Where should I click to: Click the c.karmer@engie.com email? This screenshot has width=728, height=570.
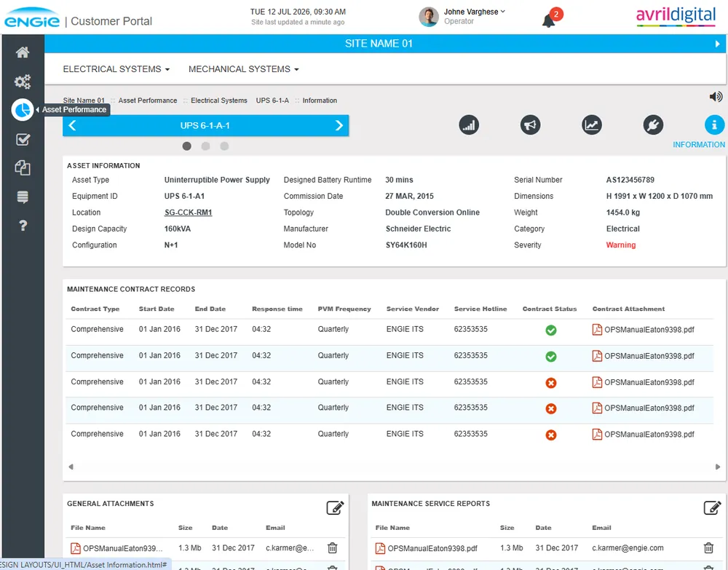(x=628, y=547)
